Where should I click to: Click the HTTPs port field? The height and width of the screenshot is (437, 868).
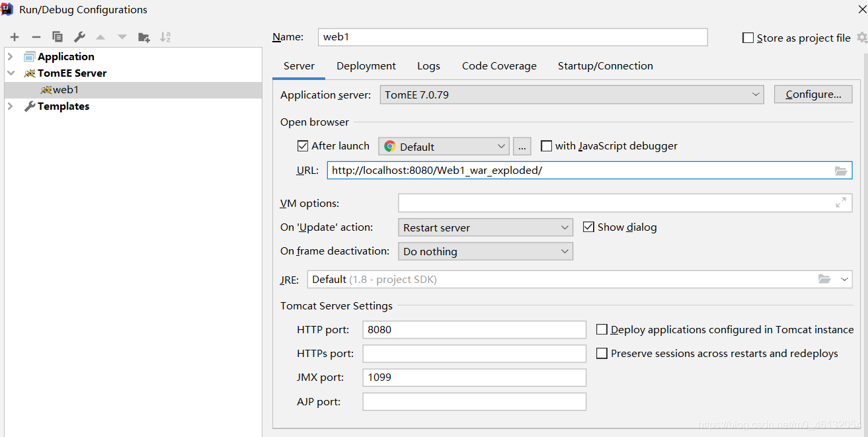474,354
